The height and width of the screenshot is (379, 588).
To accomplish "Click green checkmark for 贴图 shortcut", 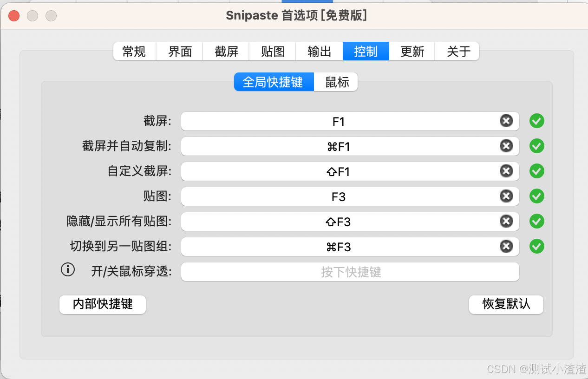I will (536, 196).
